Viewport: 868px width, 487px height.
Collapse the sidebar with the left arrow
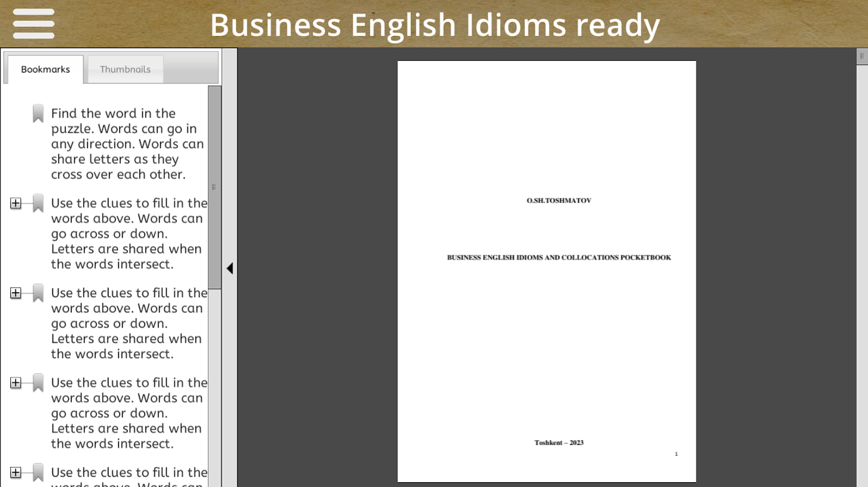[229, 268]
